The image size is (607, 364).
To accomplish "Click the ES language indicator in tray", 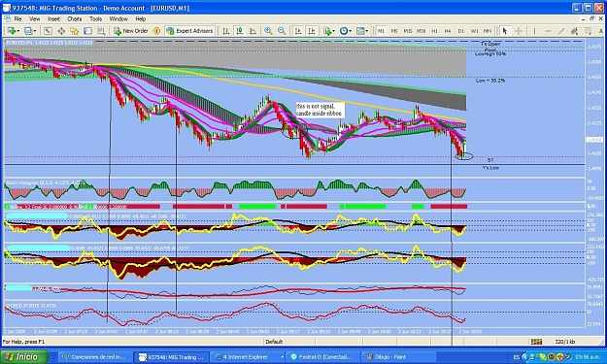I will (x=517, y=357).
